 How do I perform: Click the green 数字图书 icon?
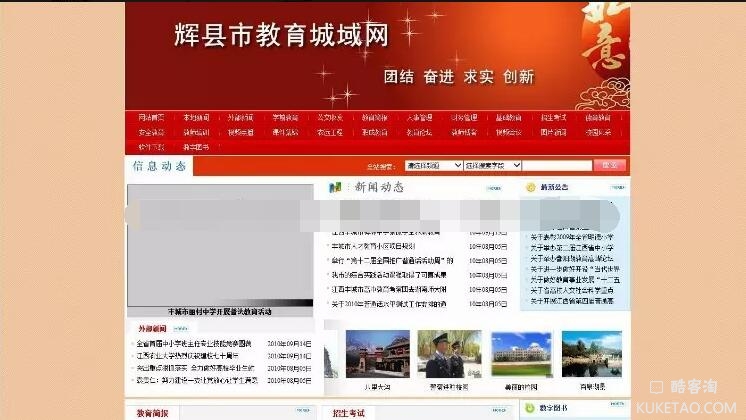tap(529, 407)
